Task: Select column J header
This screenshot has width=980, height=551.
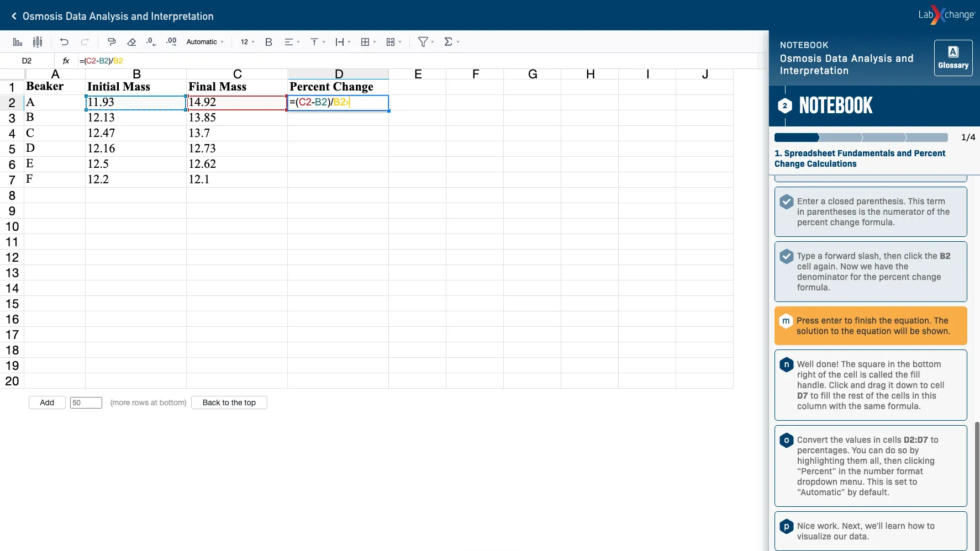Action: (705, 74)
